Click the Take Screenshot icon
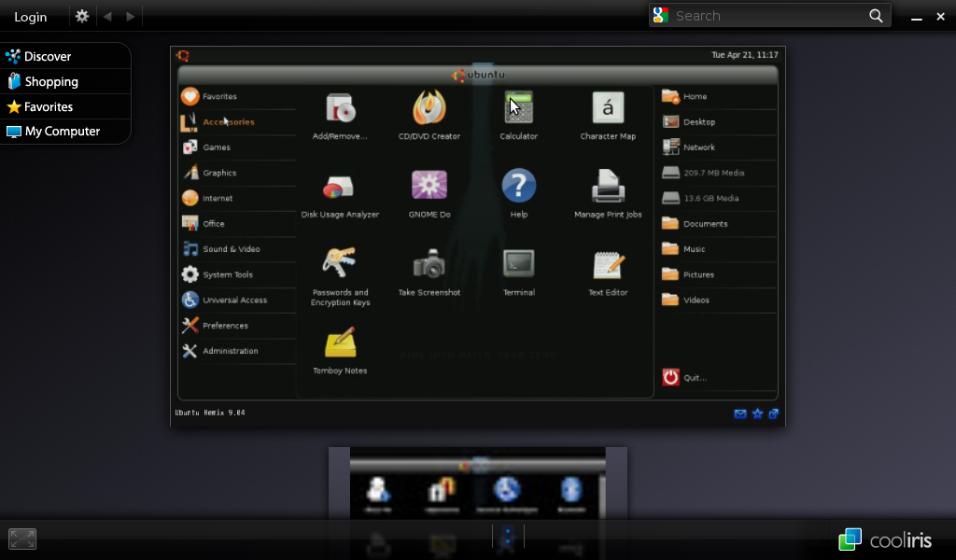 click(429, 264)
